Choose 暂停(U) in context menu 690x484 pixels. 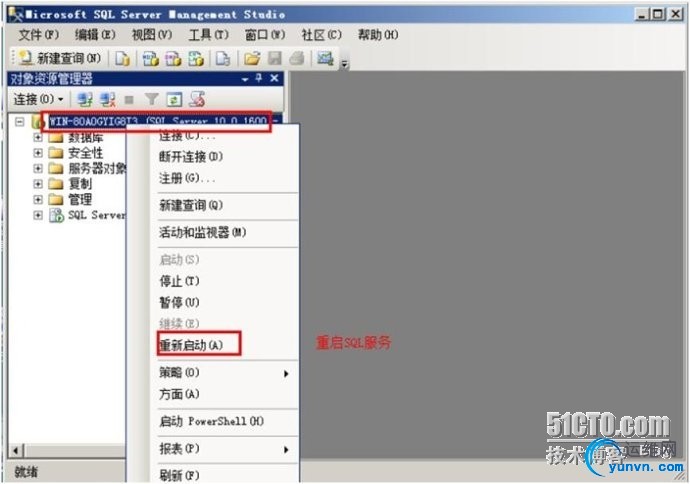point(224,302)
